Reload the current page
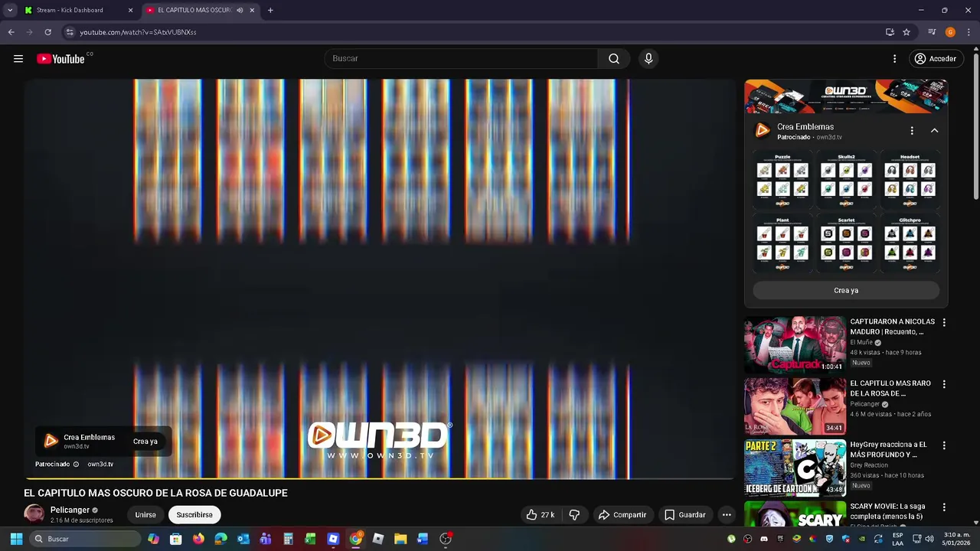Screen dimensions: 980x551 [x=47, y=32]
